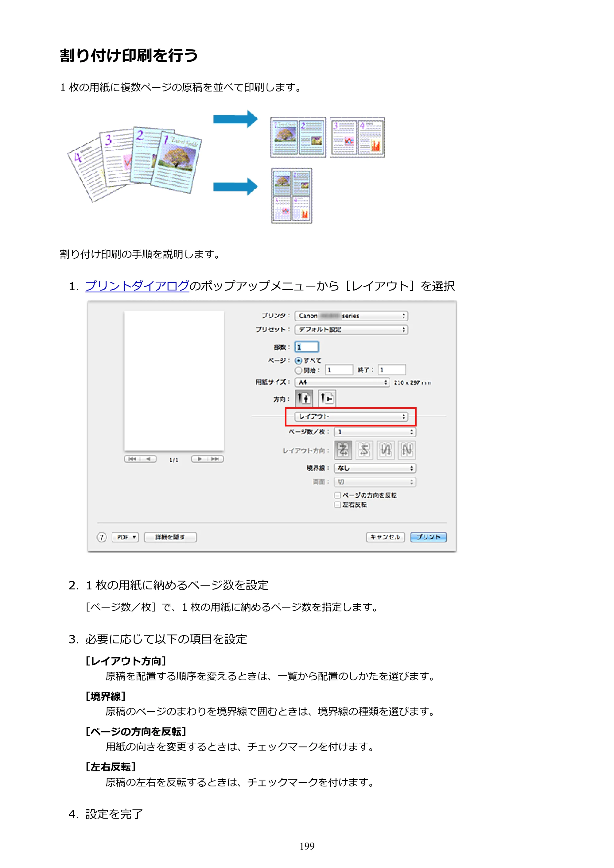Screen dimensions: 614x868
Task: Choose inverted-N layout direction icon
Action: tap(386, 450)
